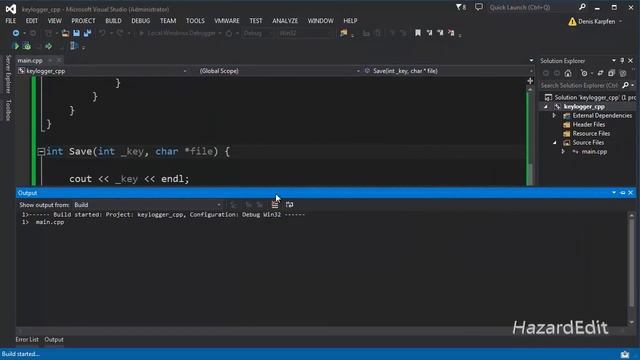This screenshot has width=640, height=360.
Task: Click the Find in Files toolbar icon
Action: pyautogui.click(x=344, y=33)
